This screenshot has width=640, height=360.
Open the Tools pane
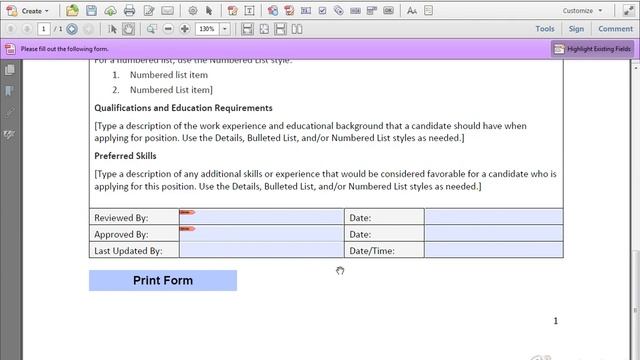(545, 29)
